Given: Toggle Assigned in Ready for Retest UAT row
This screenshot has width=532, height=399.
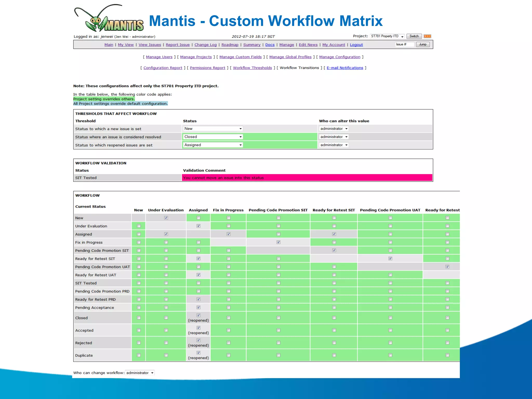Looking at the screenshot, I should point(198,275).
